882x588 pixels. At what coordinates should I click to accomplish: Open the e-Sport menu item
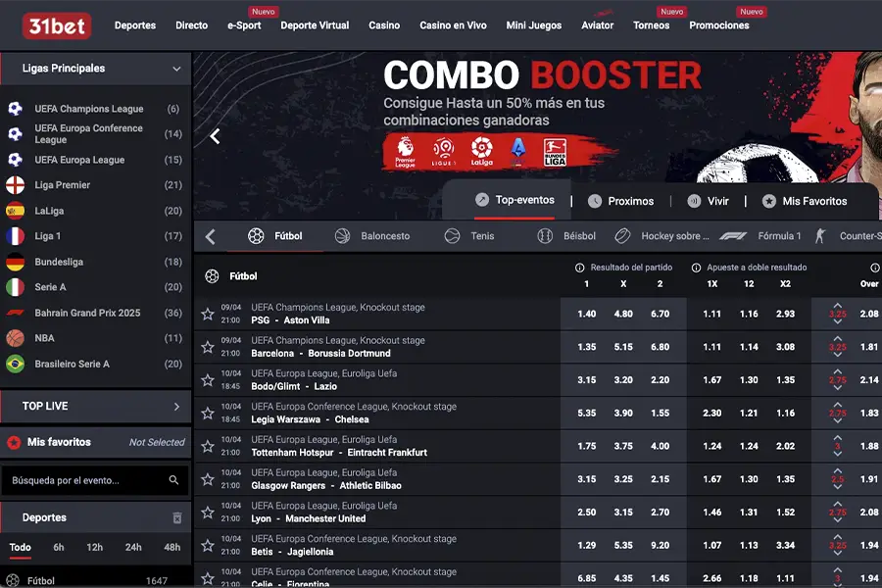tap(244, 25)
